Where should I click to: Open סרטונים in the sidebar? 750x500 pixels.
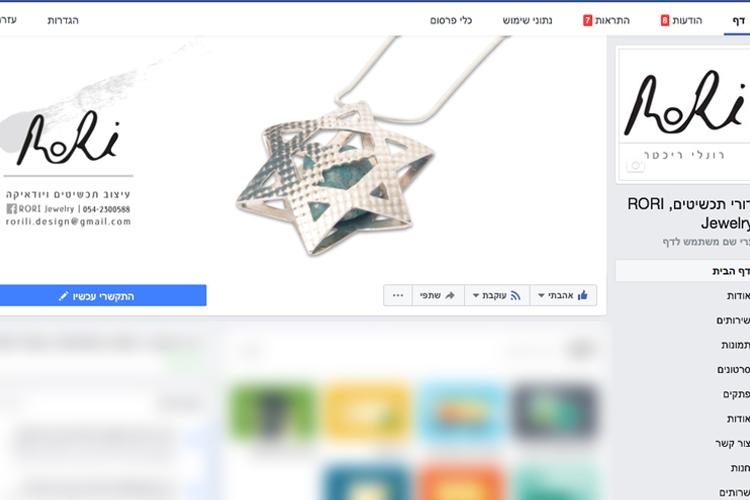coord(733,369)
